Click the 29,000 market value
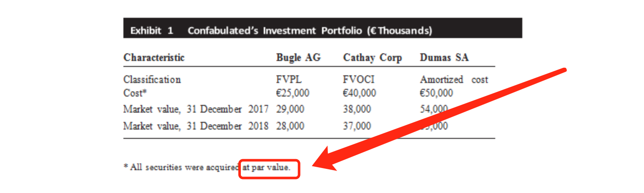 tap(290, 109)
